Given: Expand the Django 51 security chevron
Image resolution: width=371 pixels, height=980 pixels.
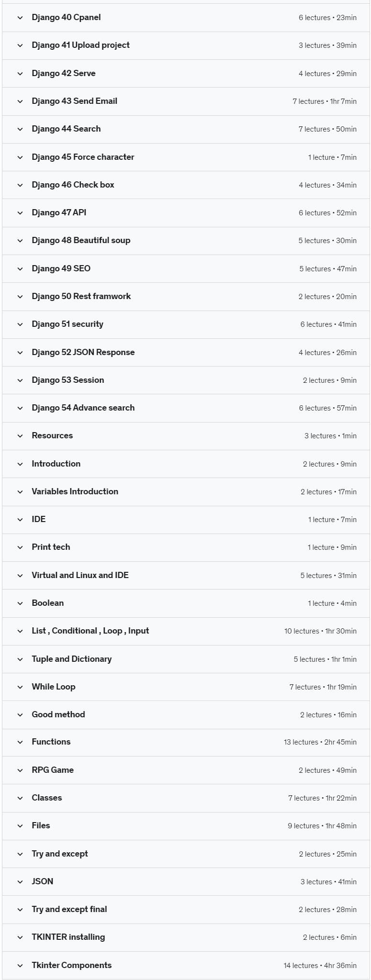Looking at the screenshot, I should click(x=20, y=324).
